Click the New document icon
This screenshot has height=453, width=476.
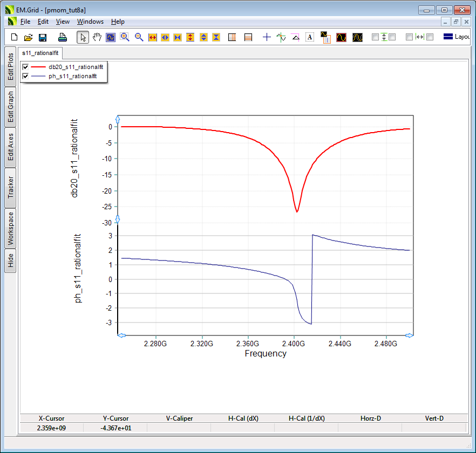[x=15, y=37]
